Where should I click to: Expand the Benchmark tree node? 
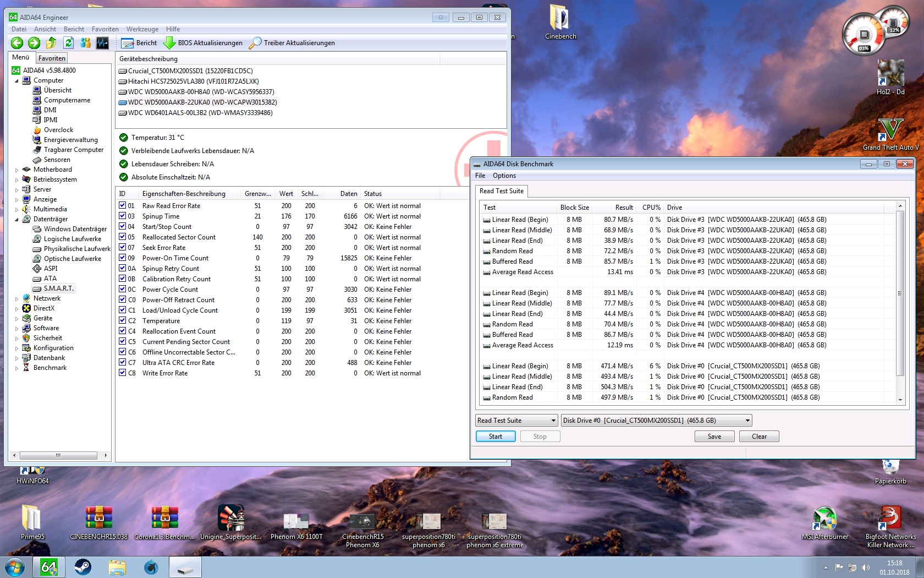pyautogui.click(x=16, y=368)
